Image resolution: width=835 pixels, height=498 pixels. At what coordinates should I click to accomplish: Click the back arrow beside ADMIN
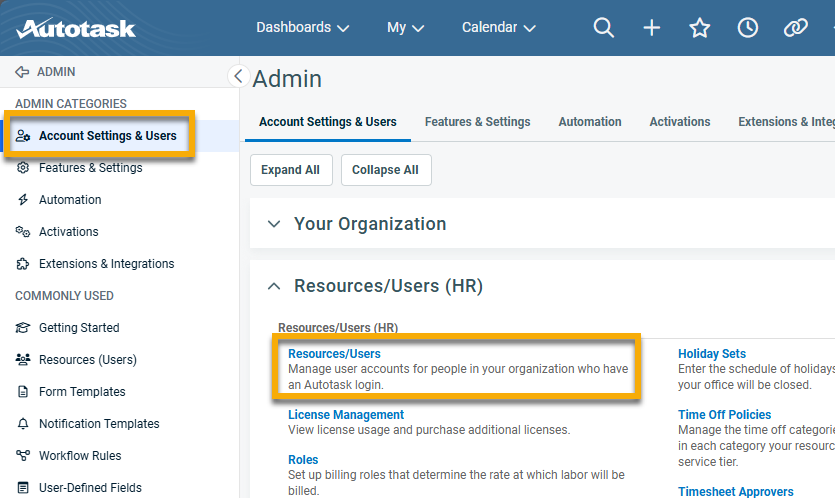click(x=22, y=72)
